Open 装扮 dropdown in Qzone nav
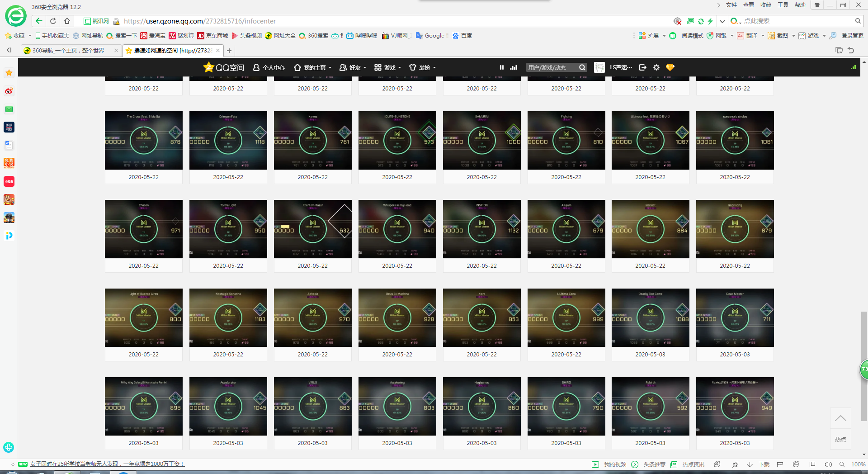Image resolution: width=868 pixels, height=474 pixels. (422, 67)
